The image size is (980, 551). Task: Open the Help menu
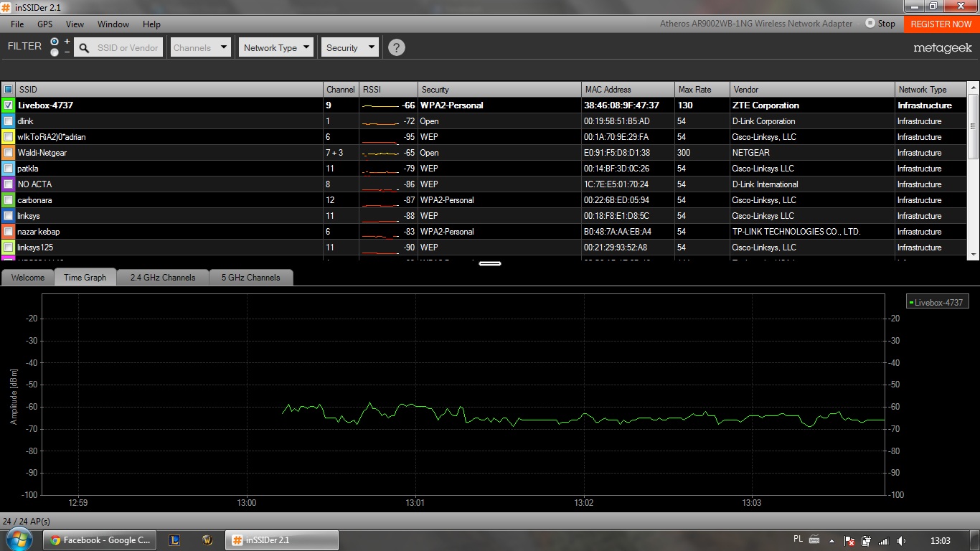pyautogui.click(x=151, y=24)
